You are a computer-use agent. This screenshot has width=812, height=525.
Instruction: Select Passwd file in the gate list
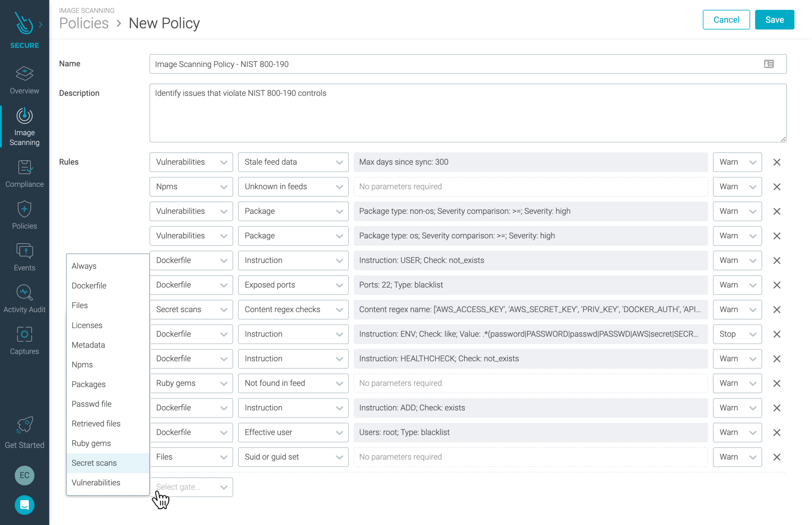tap(108, 404)
